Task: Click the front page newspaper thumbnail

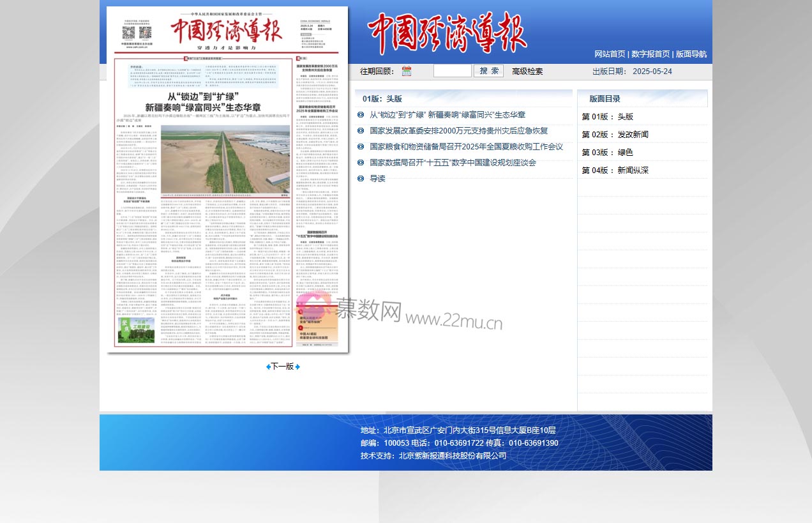Action: pyautogui.click(x=227, y=179)
